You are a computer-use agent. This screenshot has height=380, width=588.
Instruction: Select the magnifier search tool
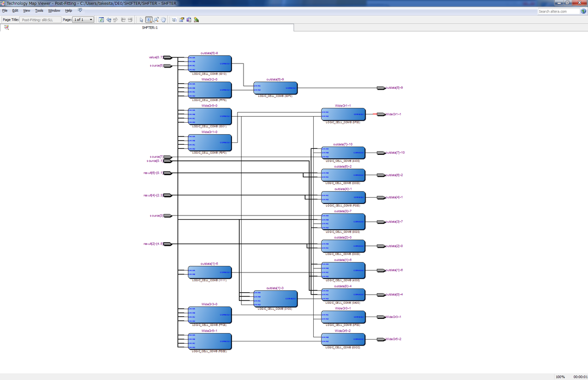click(x=156, y=20)
